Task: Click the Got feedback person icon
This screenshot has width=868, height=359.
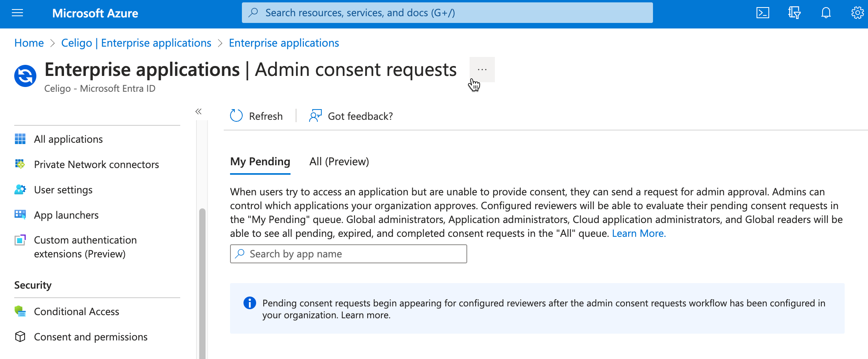Action: tap(315, 116)
